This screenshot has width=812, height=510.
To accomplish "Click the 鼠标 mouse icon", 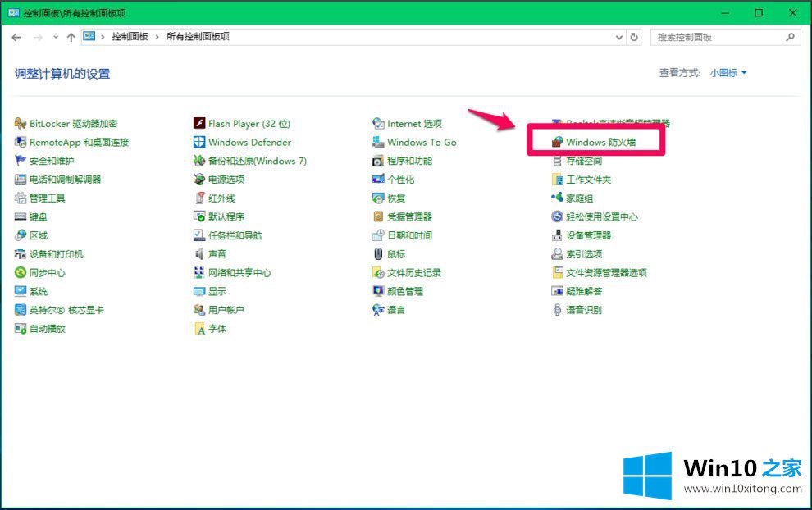I will point(379,253).
